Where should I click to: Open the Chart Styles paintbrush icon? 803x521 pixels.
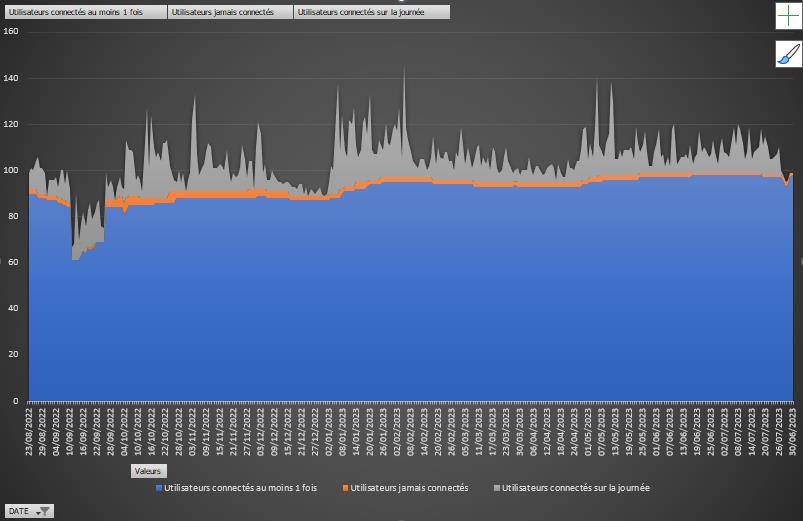point(788,55)
